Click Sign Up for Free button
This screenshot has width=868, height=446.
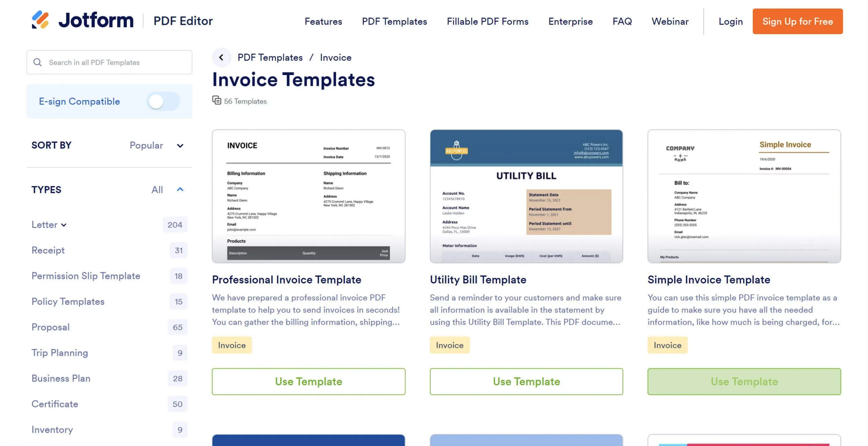tap(797, 21)
